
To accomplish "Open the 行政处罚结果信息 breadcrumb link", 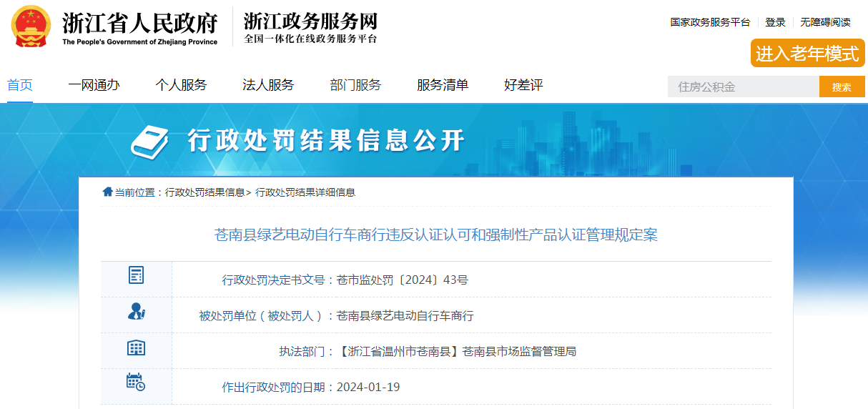I will coord(204,192).
